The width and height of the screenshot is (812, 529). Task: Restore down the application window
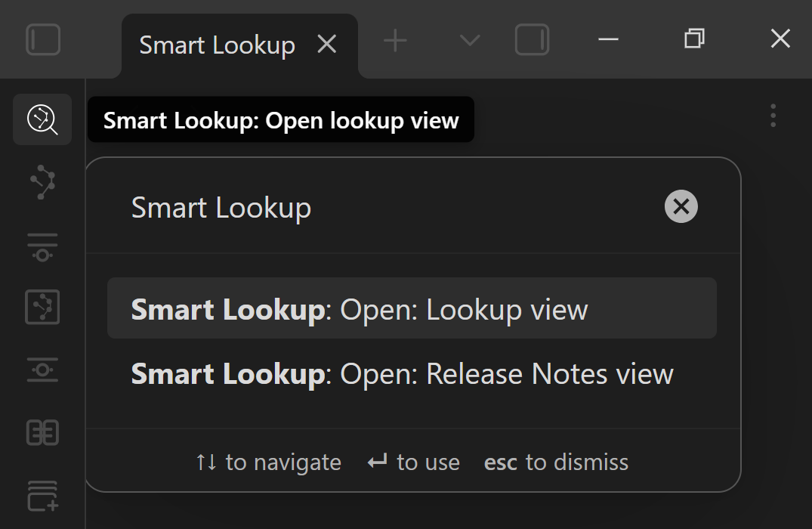(694, 39)
